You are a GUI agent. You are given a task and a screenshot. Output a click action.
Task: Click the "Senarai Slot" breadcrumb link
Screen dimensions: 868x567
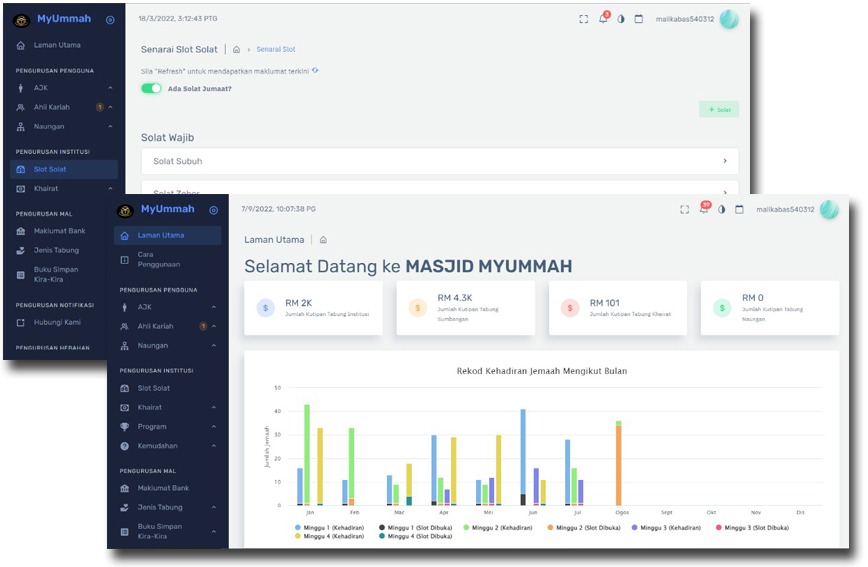276,49
